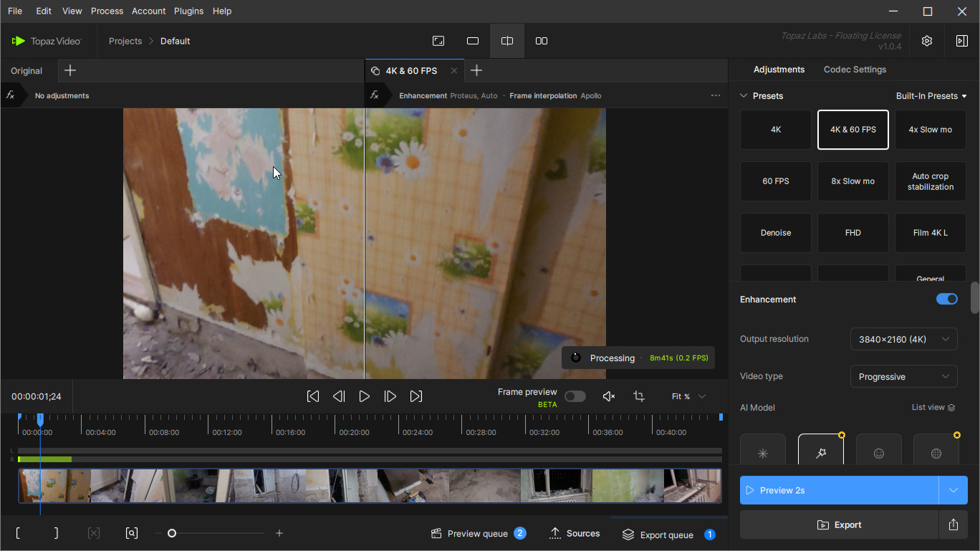Apply the 8x Slow mo preset
This screenshot has width=980, height=551.
pyautogui.click(x=852, y=181)
